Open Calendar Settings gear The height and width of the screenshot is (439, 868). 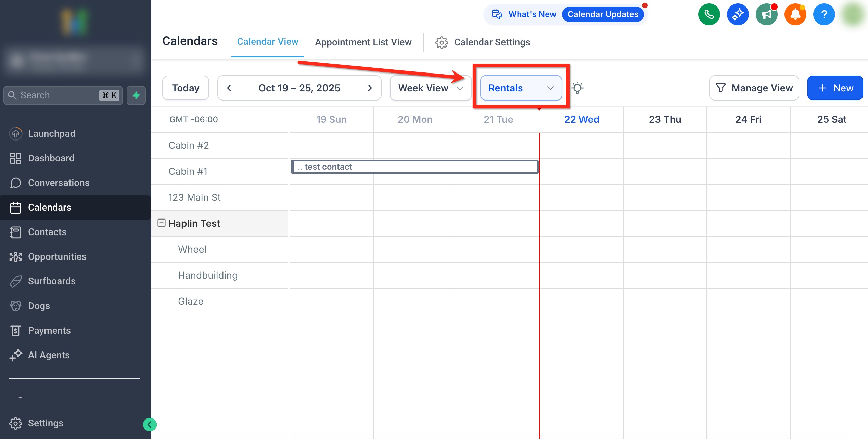pos(442,42)
